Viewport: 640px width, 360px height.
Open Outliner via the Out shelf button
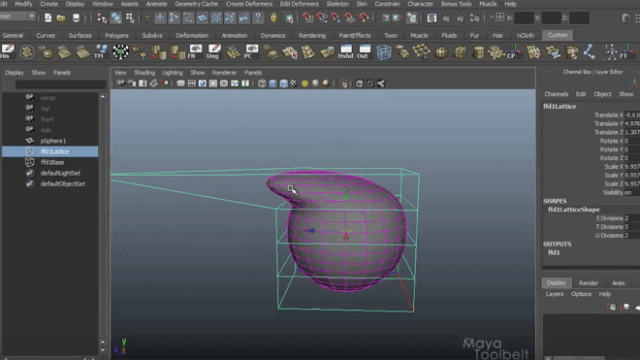363,52
